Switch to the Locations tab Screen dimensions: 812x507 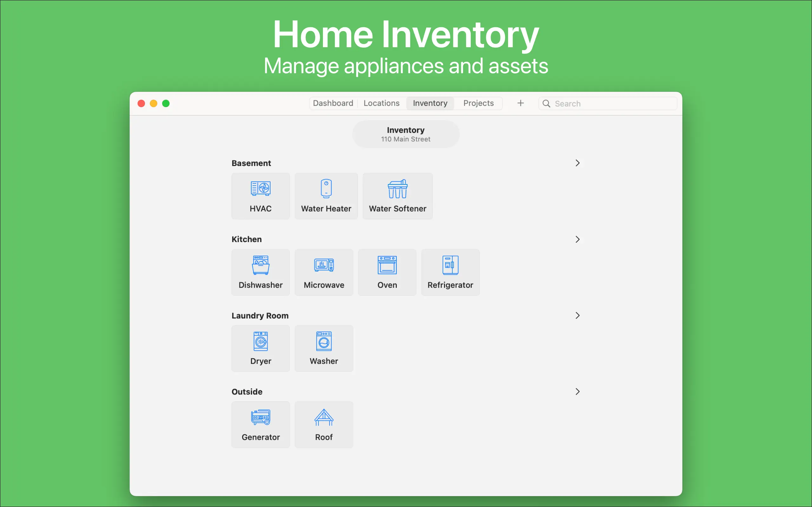[x=382, y=103]
